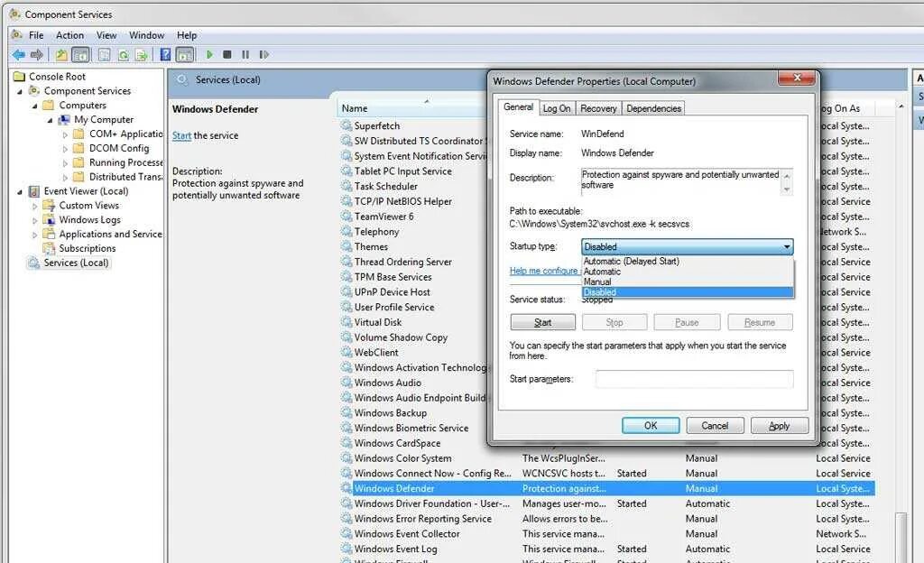Click the Console Root folder icon
This screenshot has height=563, width=924.
20,77
